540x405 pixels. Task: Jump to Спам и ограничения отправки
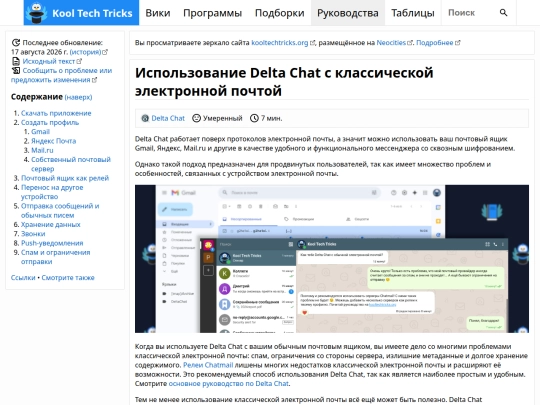[55, 257]
